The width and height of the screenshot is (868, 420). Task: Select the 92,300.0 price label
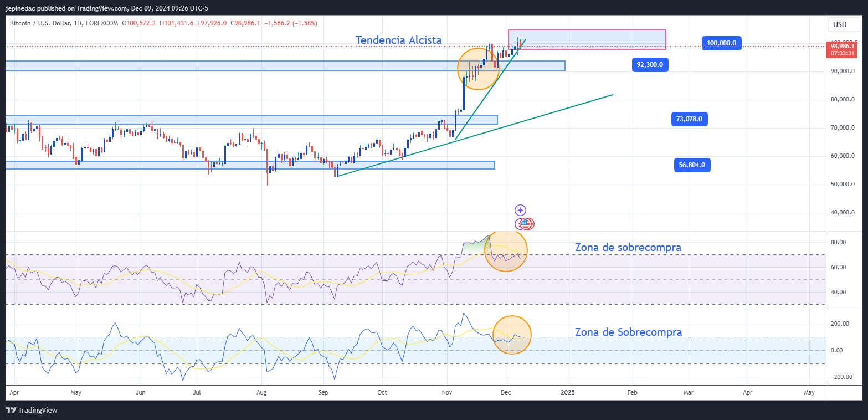tap(650, 65)
